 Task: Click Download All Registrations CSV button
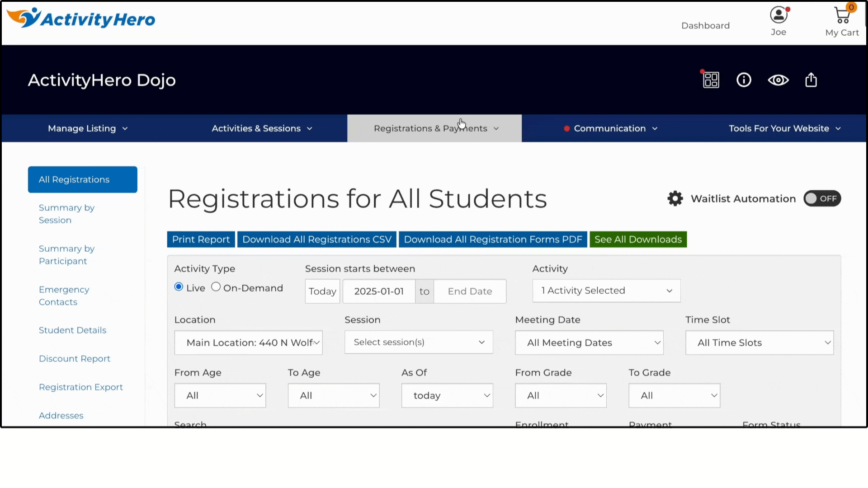pyautogui.click(x=317, y=239)
